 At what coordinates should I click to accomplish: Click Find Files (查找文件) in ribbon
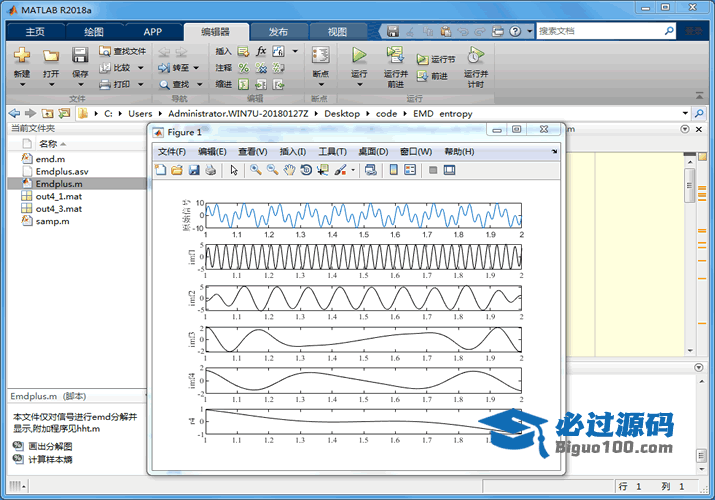pyautogui.click(x=123, y=51)
